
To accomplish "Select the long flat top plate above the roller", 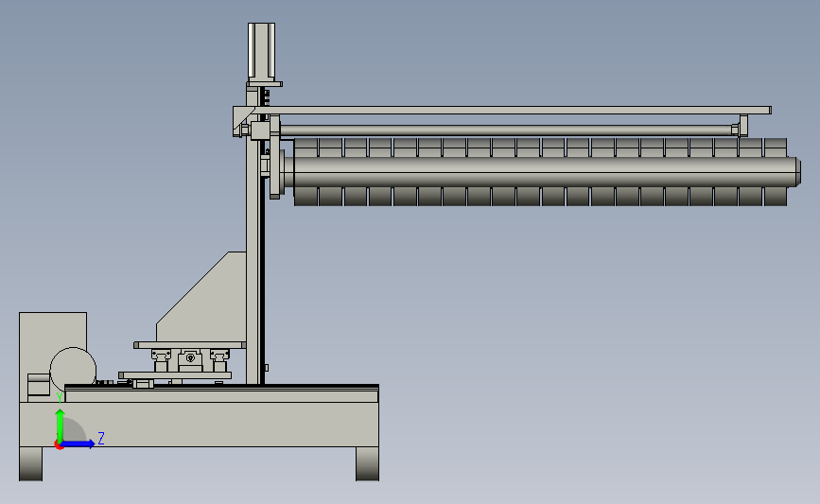I will (510, 111).
